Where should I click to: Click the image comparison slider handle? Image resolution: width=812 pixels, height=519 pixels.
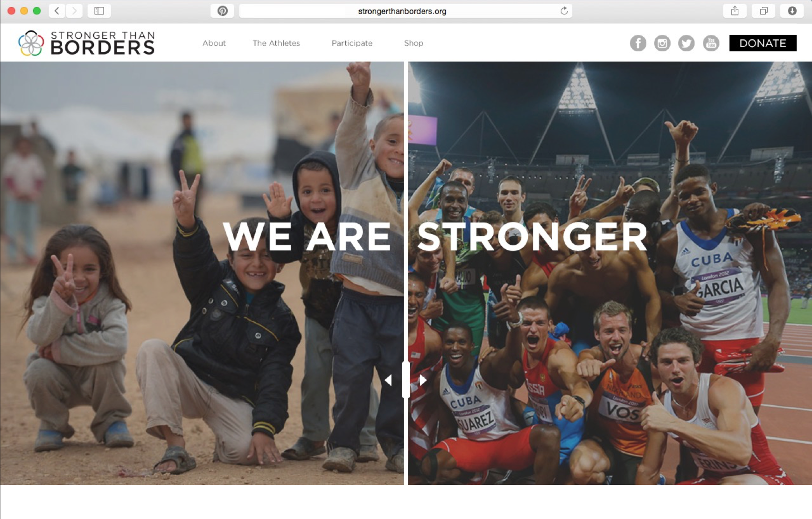(x=406, y=380)
